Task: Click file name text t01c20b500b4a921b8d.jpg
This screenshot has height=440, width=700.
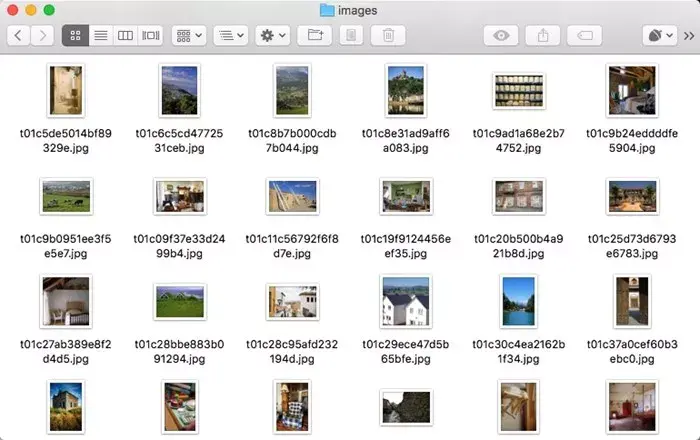Action: point(519,246)
